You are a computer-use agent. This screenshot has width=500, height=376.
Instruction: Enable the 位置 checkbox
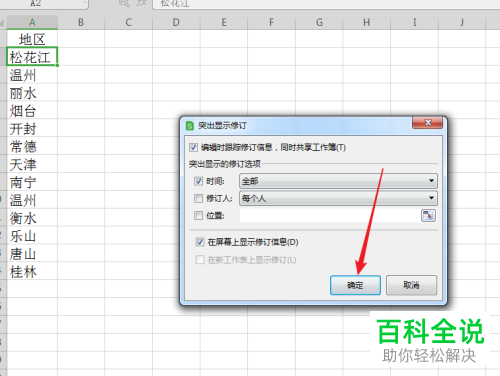tap(198, 216)
